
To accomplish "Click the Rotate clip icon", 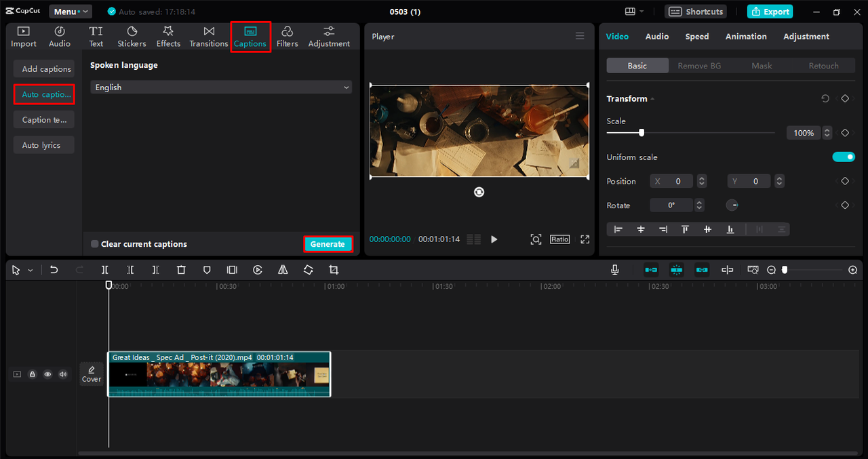I will 308,270.
